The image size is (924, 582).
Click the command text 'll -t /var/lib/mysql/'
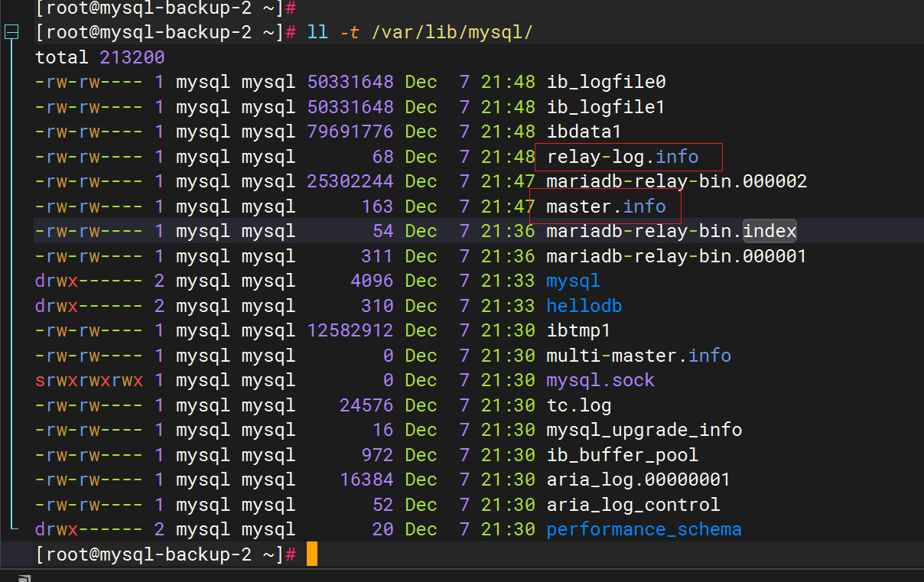click(x=419, y=32)
